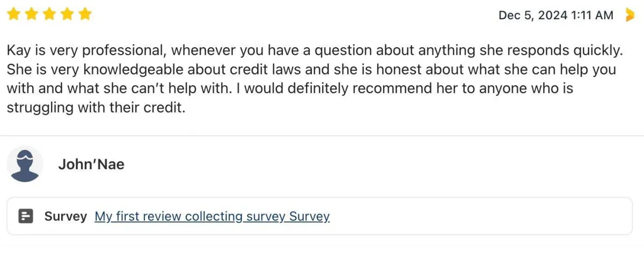
Task: Click the second yellow rating star
Action: click(x=32, y=14)
